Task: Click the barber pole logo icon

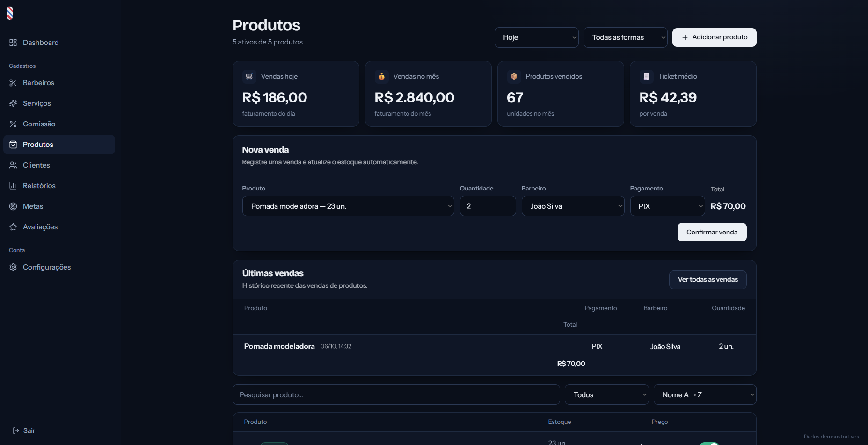Action: point(10,13)
